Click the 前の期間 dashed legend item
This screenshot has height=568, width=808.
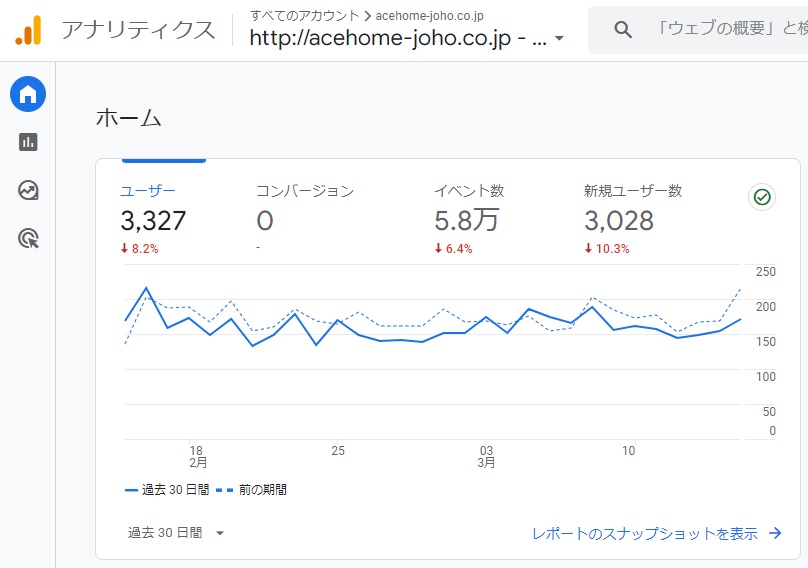click(251, 490)
